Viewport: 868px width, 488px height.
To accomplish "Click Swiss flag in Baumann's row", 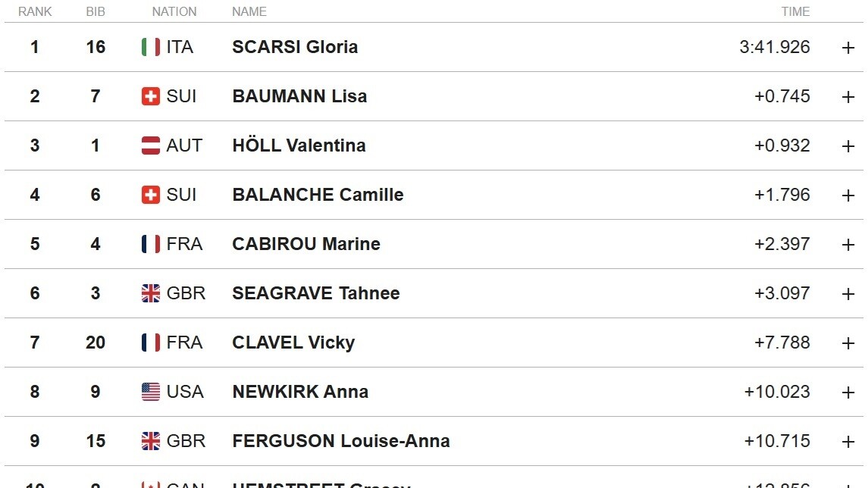I will point(151,96).
